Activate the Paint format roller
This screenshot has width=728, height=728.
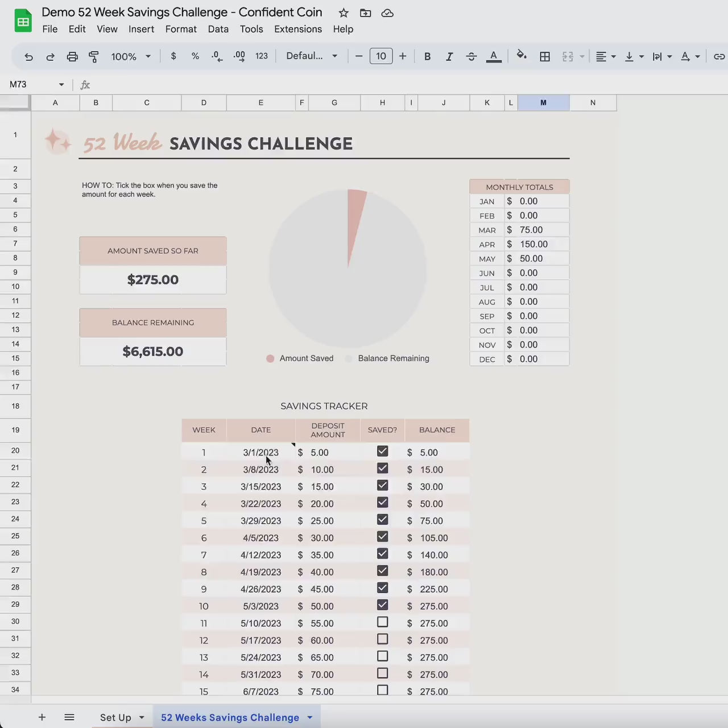pyautogui.click(x=94, y=56)
